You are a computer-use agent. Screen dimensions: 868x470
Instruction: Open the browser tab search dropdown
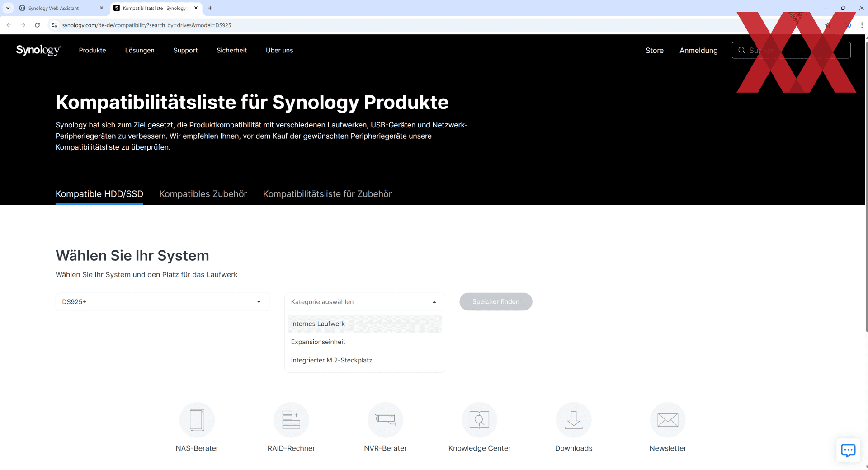pos(8,8)
